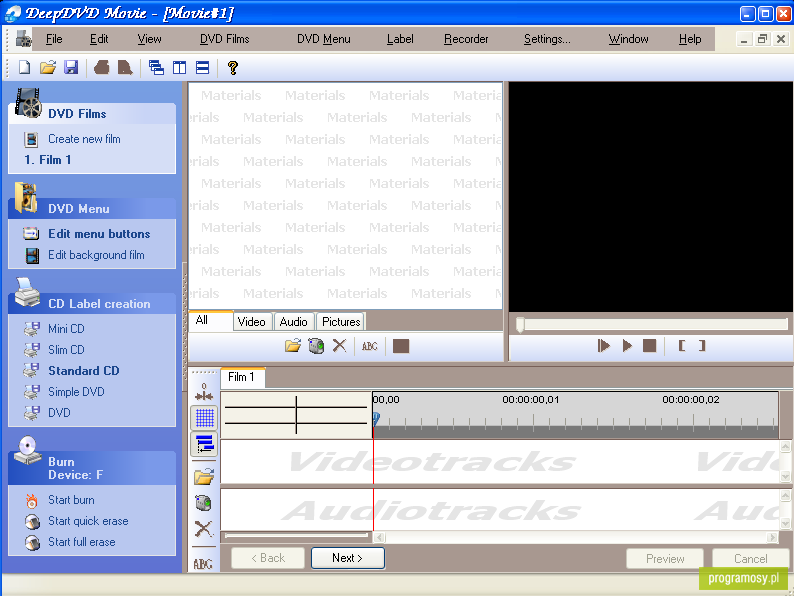
Task: Click the Tile horizontally toolbar icon
Action: coord(203,67)
